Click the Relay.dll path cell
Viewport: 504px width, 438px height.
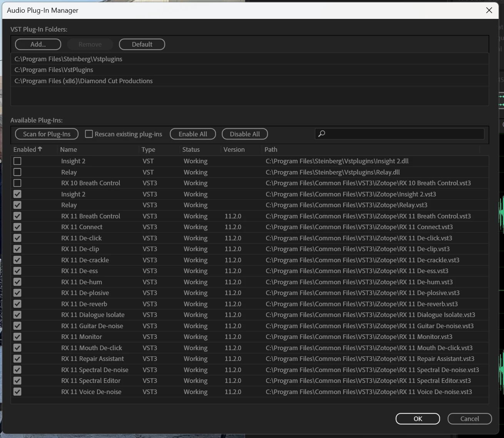click(x=333, y=172)
